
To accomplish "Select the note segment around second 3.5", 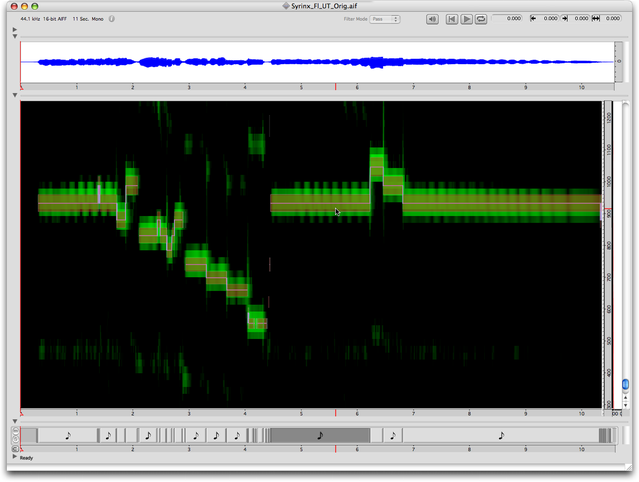I will (x=216, y=436).
